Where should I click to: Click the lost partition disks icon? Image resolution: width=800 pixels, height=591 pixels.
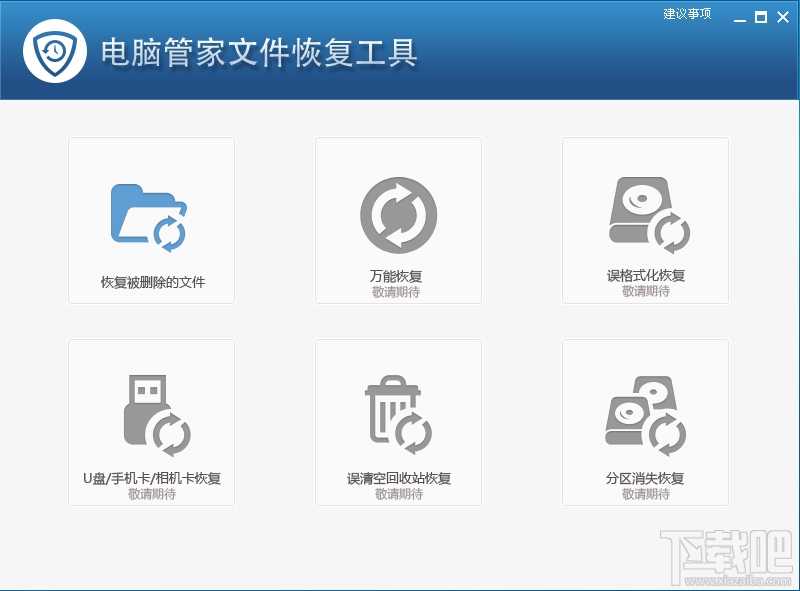645,416
